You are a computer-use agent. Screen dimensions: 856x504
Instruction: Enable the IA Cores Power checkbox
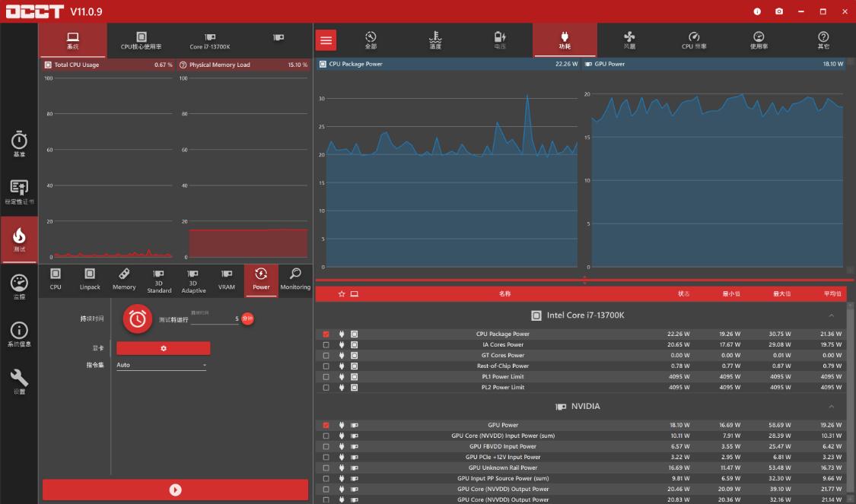coord(326,344)
